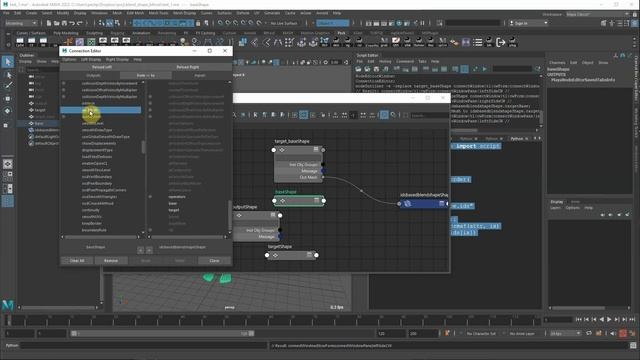Execute script with Script Editor play icon

click(x=484, y=69)
